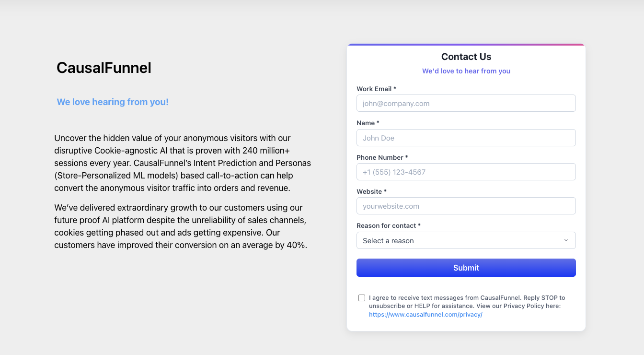Viewport: 644px width, 355px height.
Task: Click the Work Email label
Action: (x=376, y=89)
